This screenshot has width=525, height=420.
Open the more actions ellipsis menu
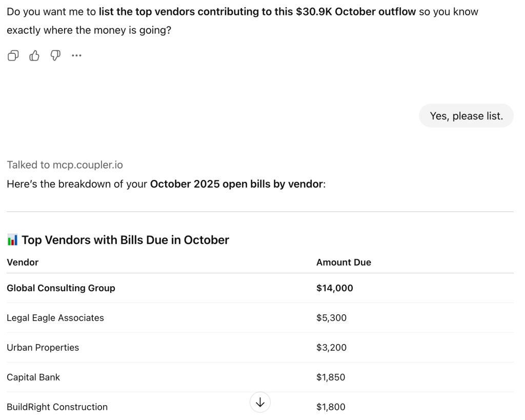[76, 56]
